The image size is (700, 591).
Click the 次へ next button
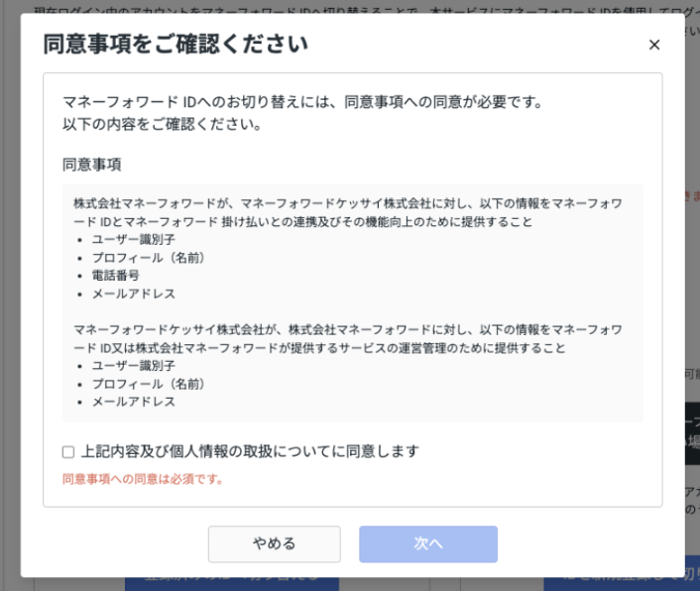tap(428, 543)
